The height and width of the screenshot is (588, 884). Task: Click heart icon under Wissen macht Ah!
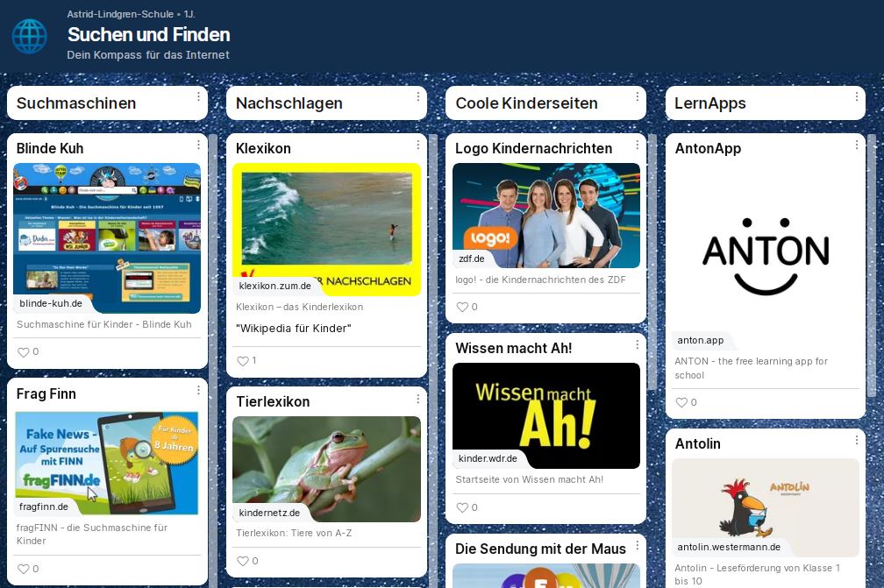pos(462,507)
